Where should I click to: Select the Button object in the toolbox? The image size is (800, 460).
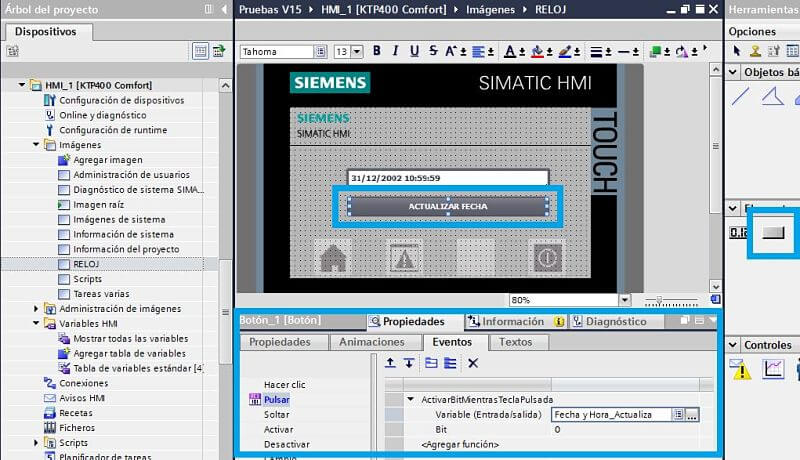(x=773, y=233)
